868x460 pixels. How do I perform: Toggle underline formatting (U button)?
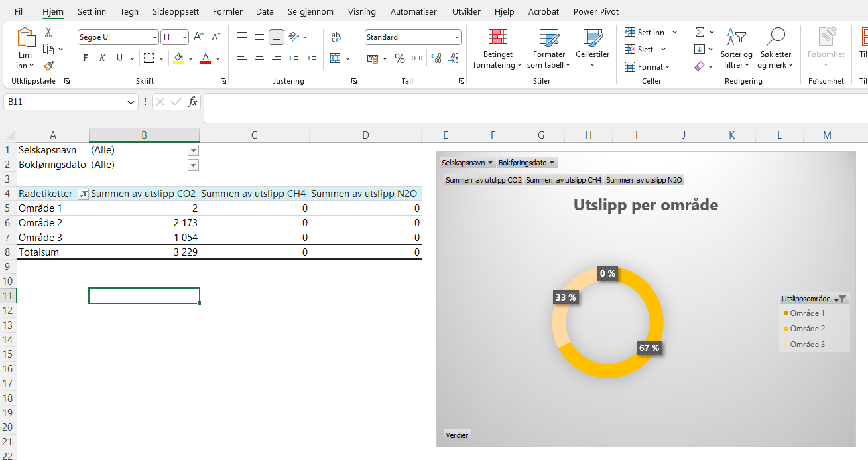point(119,58)
